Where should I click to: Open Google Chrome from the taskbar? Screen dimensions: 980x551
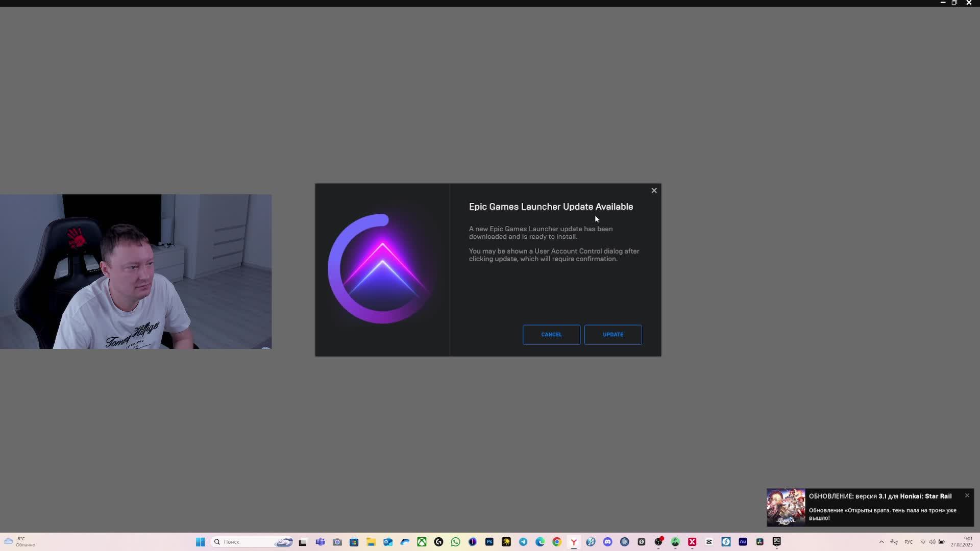(x=557, y=542)
